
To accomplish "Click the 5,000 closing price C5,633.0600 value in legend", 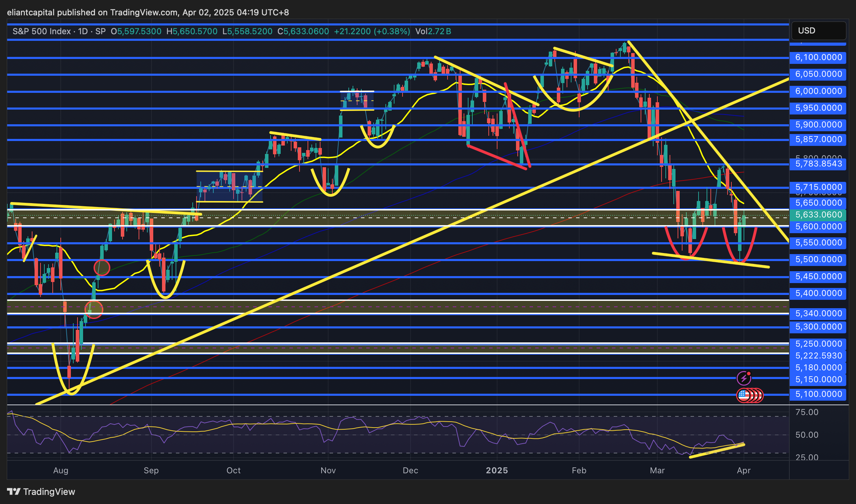I will [x=303, y=31].
